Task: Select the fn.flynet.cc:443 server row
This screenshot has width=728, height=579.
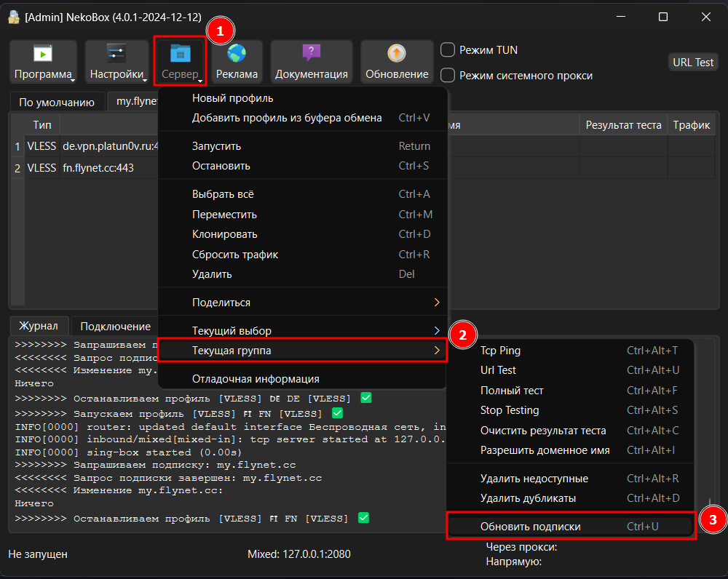Action: pyautogui.click(x=98, y=167)
